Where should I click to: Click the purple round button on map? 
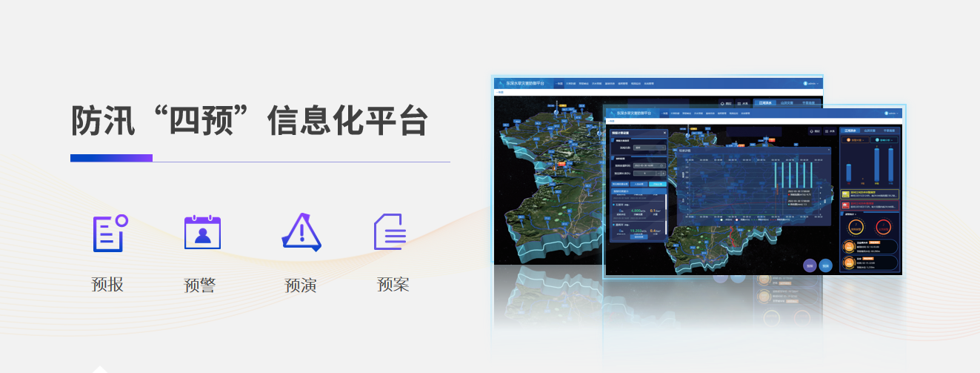coord(810,265)
